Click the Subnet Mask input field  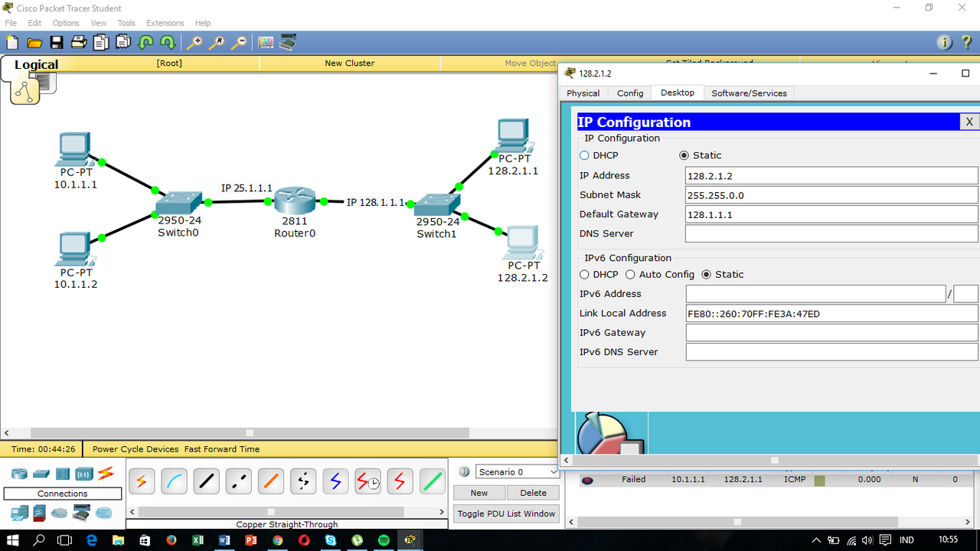pos(831,195)
